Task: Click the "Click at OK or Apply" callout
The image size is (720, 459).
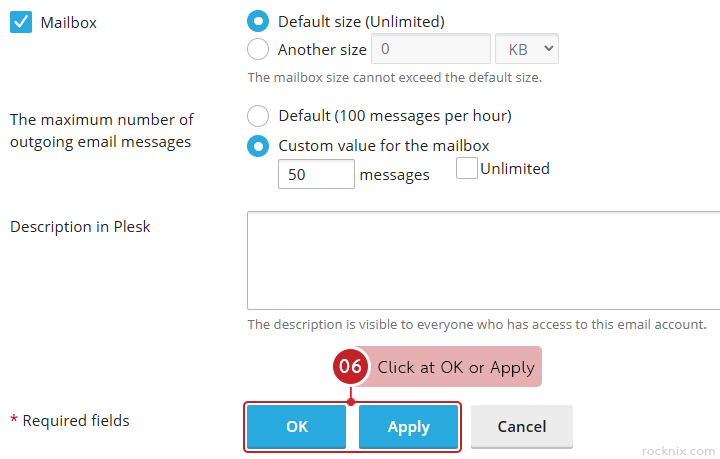Action: 456,367
